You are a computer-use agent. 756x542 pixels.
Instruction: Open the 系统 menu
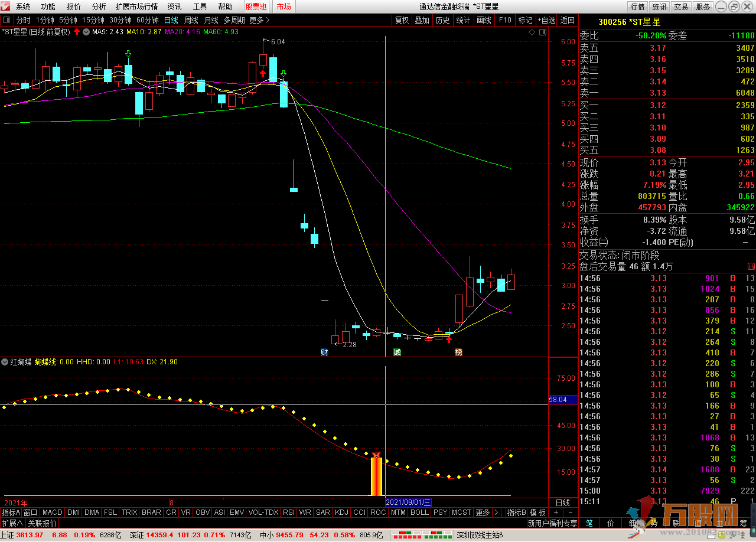point(23,6)
